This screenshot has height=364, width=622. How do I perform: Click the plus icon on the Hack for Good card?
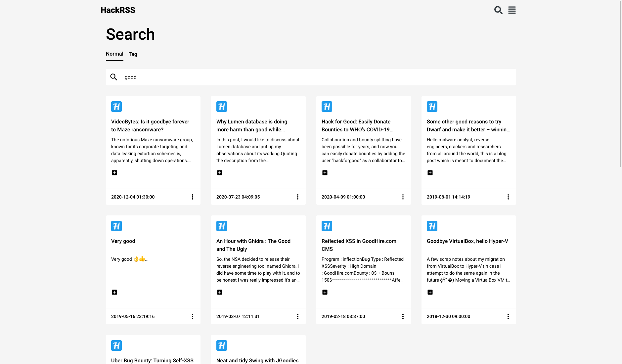[x=325, y=173]
